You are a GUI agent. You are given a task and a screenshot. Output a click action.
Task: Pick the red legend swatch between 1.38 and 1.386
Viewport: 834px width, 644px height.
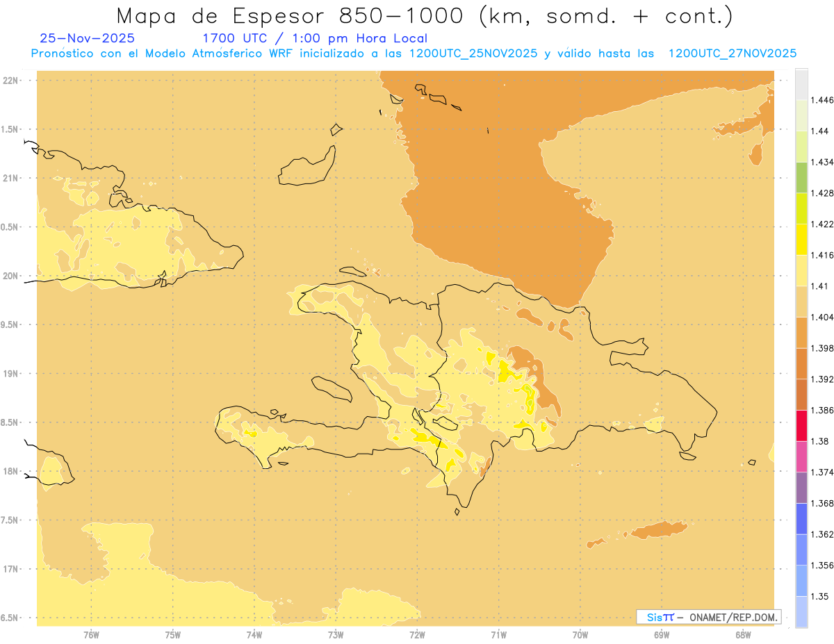pos(801,426)
